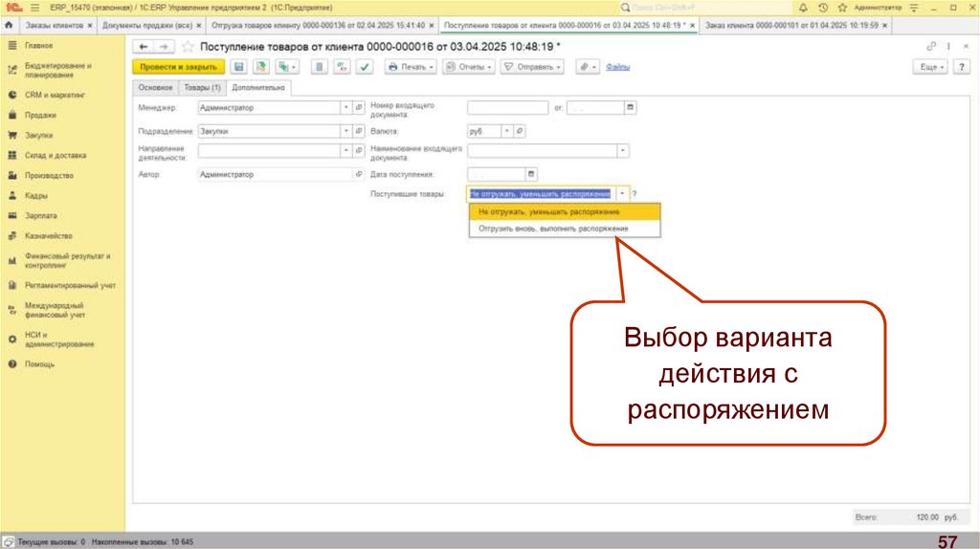Switch to Заказ клиента 0000-000101 tab
Viewport: 980px width, 549px height.
(x=791, y=25)
